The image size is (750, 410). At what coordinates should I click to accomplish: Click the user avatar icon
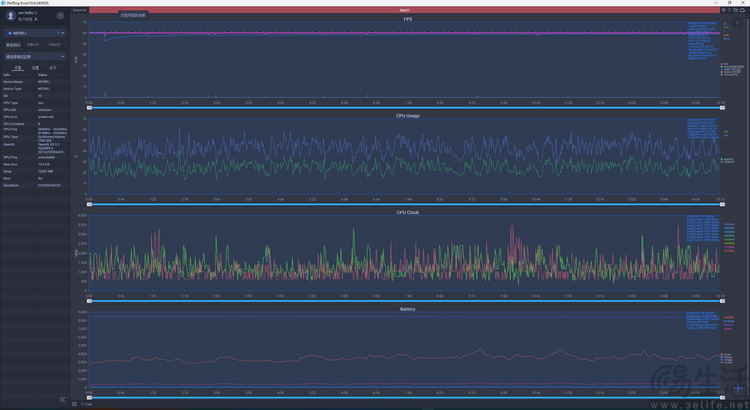[x=11, y=16]
